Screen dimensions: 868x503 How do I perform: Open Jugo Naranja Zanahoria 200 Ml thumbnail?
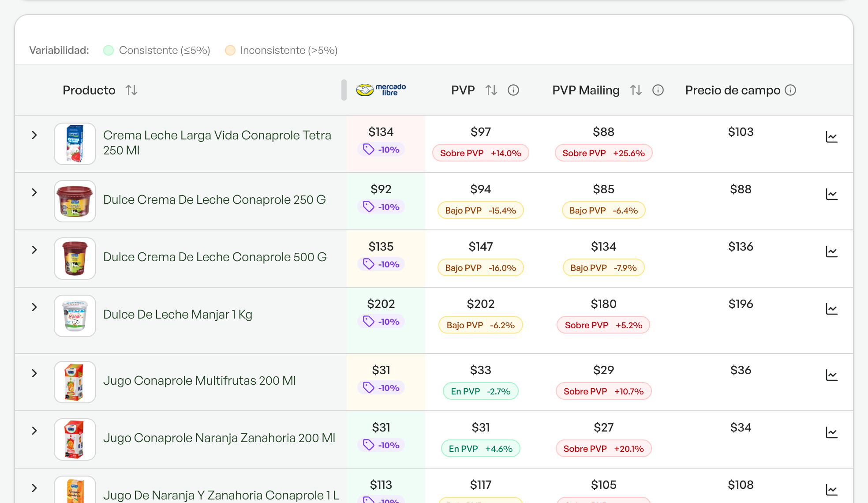click(x=75, y=439)
